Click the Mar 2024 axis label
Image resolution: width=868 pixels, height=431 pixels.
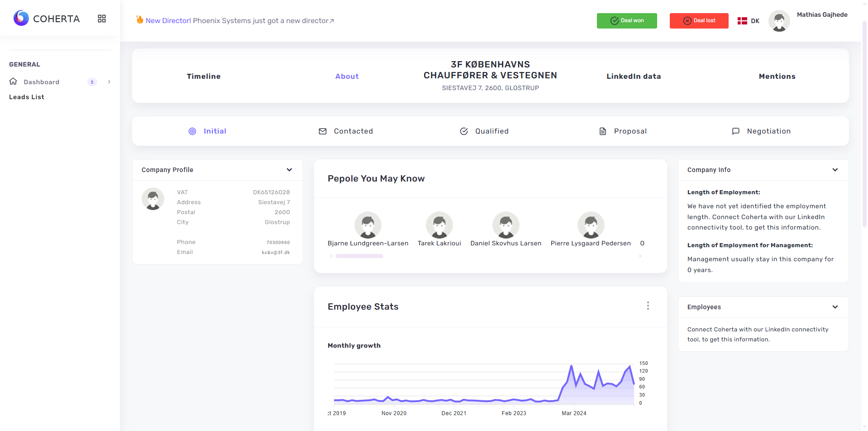(x=574, y=413)
